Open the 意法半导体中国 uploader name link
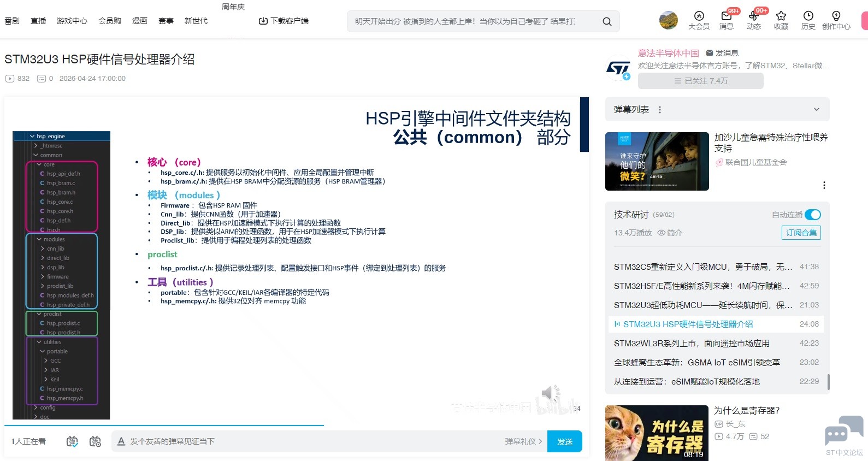 (669, 53)
